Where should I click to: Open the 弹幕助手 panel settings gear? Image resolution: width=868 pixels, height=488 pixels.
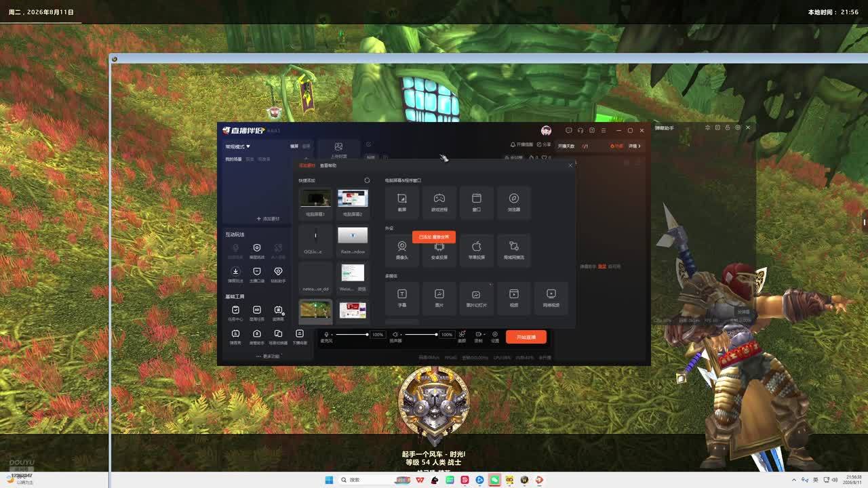pos(738,127)
